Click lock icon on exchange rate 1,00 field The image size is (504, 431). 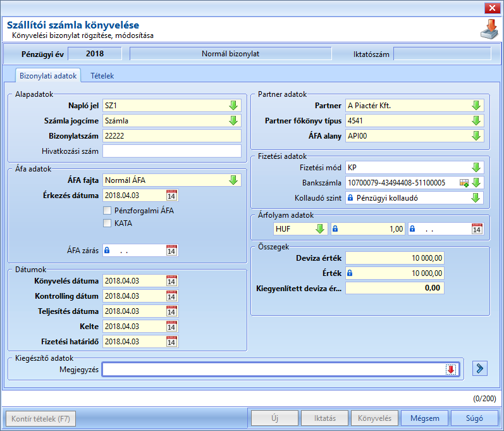coord(335,228)
